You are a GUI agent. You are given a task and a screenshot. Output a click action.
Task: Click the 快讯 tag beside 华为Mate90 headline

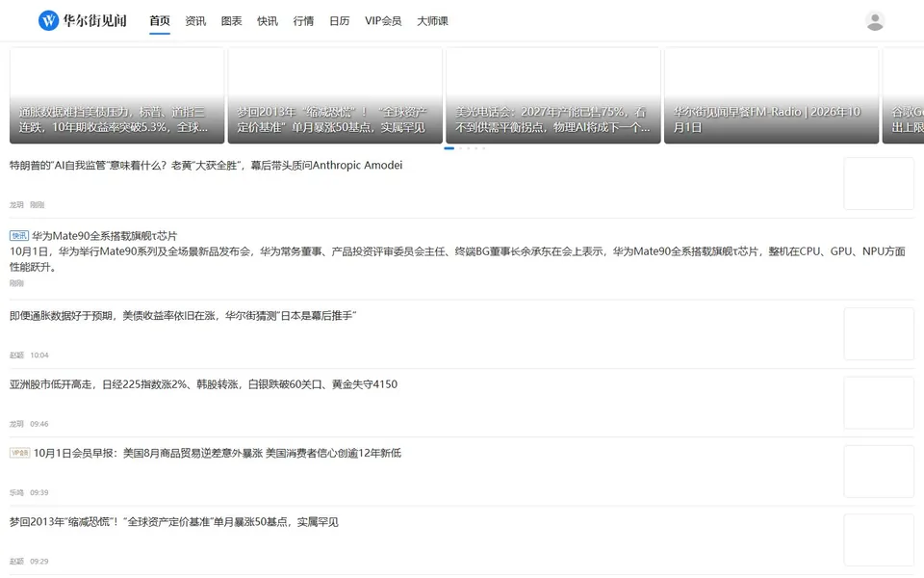(19, 235)
